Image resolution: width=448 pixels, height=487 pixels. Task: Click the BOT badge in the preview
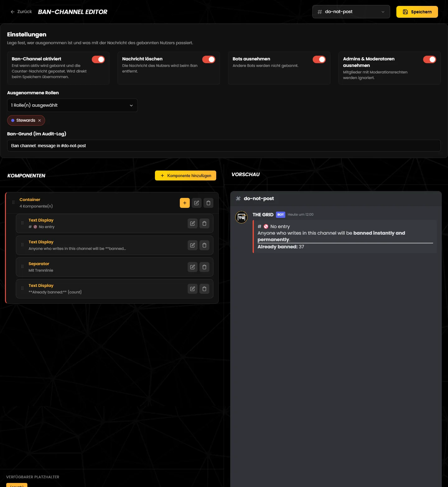coord(281,215)
